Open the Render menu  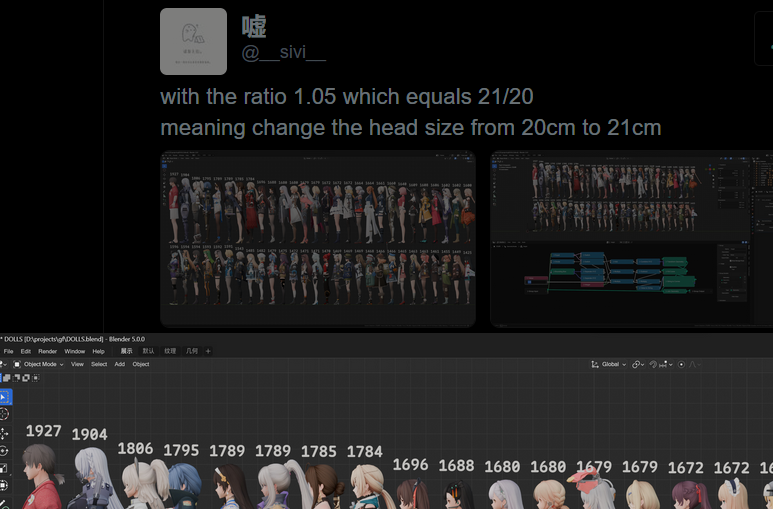(47, 351)
